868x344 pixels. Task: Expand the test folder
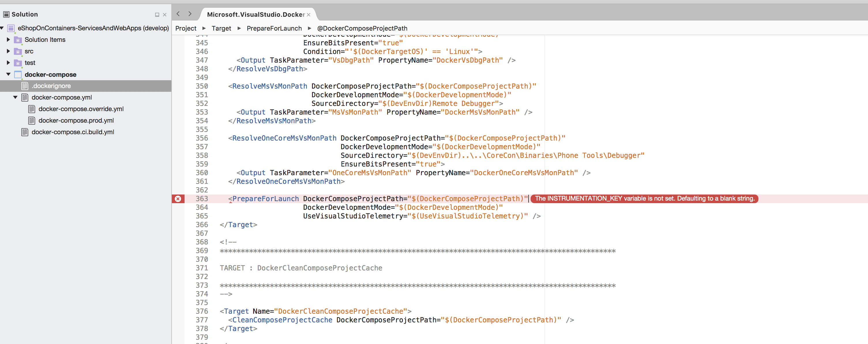coord(8,63)
